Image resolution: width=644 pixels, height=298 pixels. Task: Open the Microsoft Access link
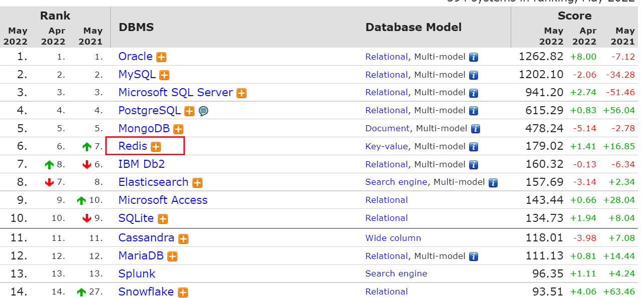point(163,200)
